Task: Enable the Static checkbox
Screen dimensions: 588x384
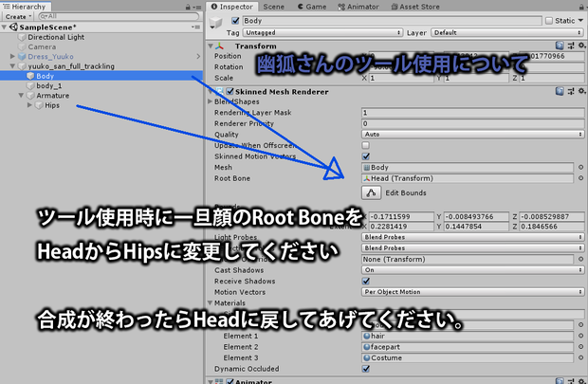Action: (x=549, y=21)
